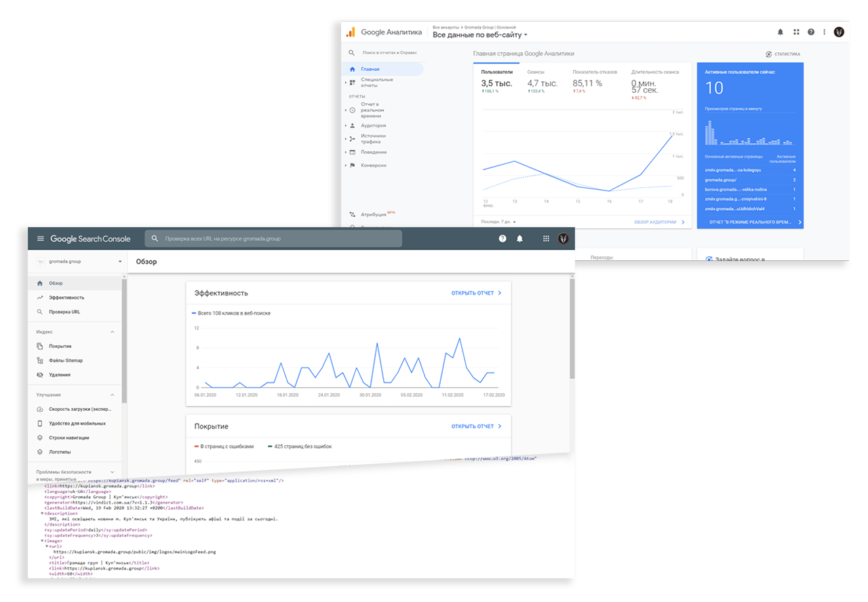Image resolution: width=868 pixels, height=602 pixels.
Task: Click the Эффективность trend icon in sidebar
Action: (x=40, y=298)
